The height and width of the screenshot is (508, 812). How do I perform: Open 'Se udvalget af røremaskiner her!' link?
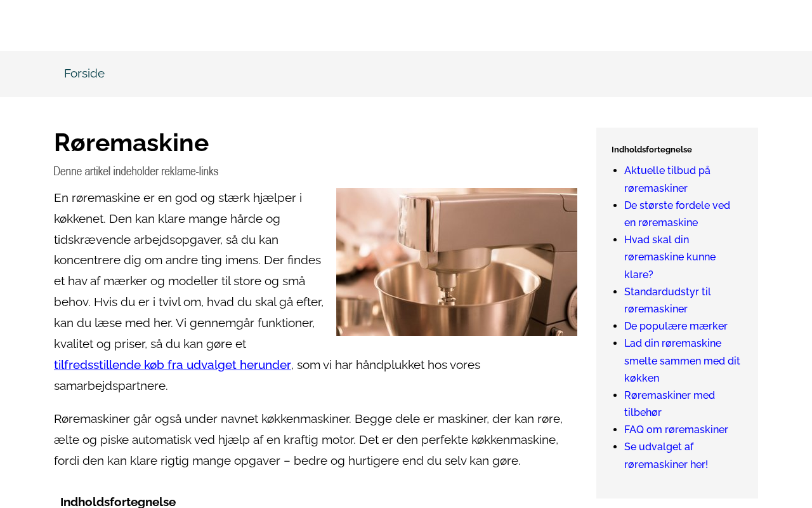coord(666,456)
